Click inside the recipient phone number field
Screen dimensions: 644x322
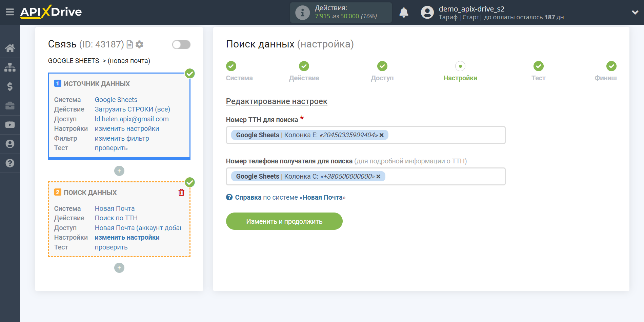365,176
